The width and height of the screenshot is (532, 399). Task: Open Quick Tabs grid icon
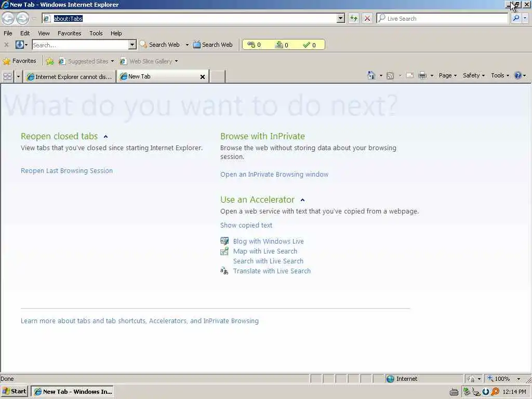[x=7, y=77]
